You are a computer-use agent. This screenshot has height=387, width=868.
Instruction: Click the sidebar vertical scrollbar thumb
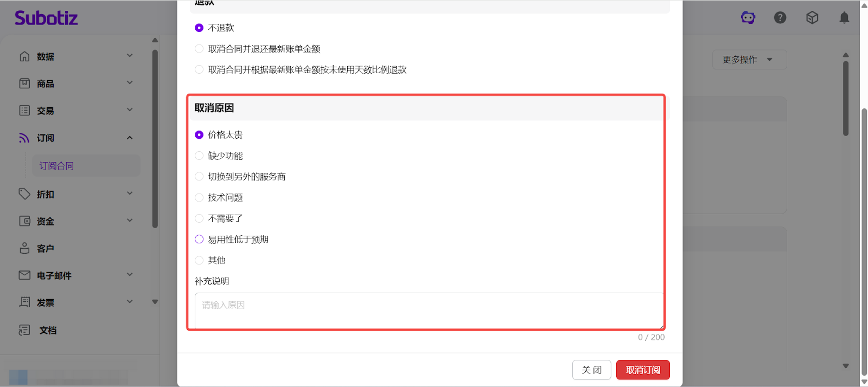click(155, 138)
